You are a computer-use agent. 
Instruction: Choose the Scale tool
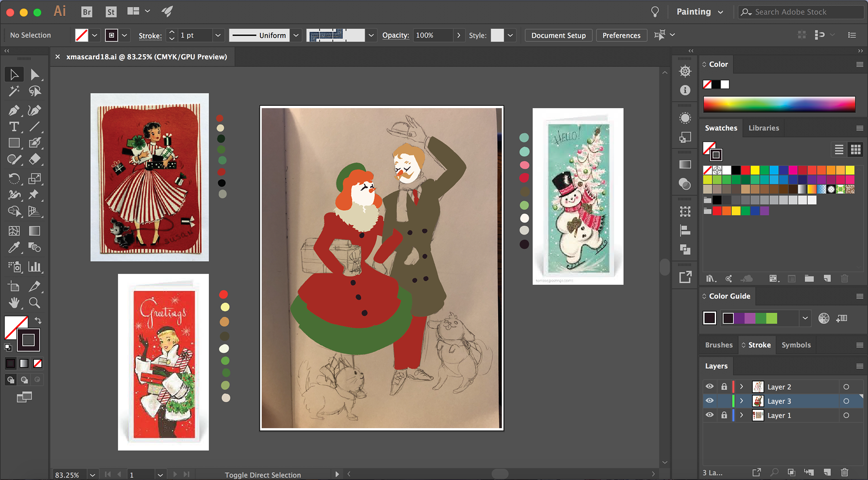click(34, 179)
